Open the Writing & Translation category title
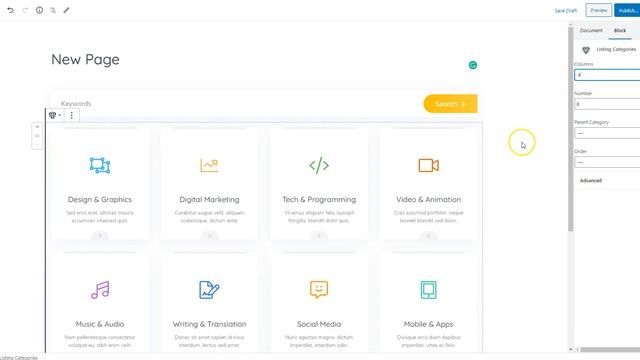The width and height of the screenshot is (640, 360). pyautogui.click(x=209, y=324)
